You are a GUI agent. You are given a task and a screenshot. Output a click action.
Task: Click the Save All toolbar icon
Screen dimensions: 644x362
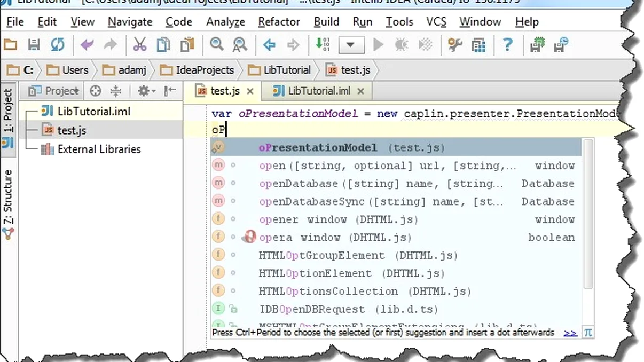tap(34, 45)
